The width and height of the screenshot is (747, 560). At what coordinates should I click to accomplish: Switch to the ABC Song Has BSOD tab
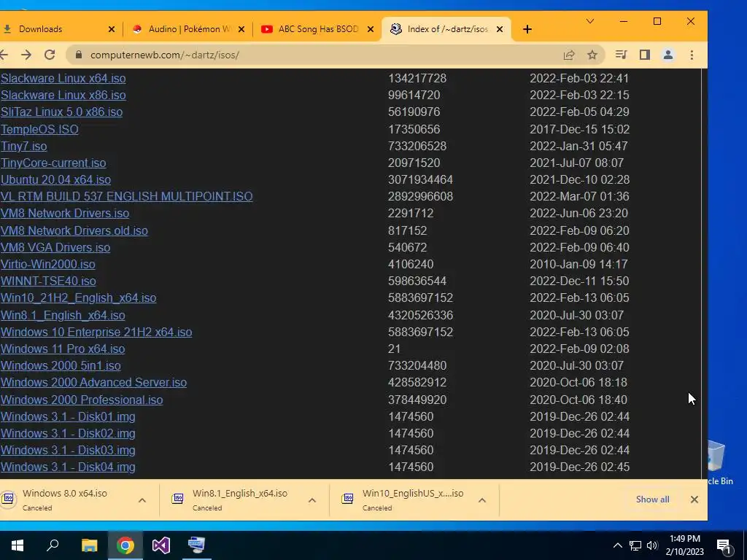[x=317, y=29]
